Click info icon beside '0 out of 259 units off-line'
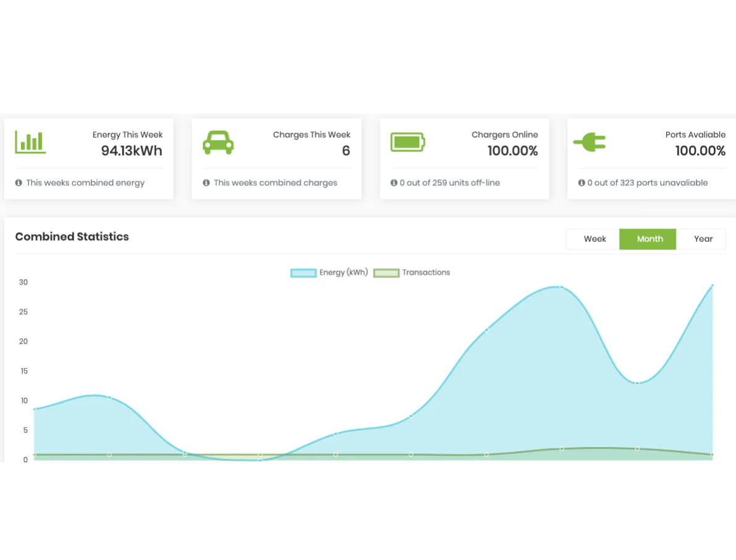The width and height of the screenshot is (736, 560). click(394, 183)
